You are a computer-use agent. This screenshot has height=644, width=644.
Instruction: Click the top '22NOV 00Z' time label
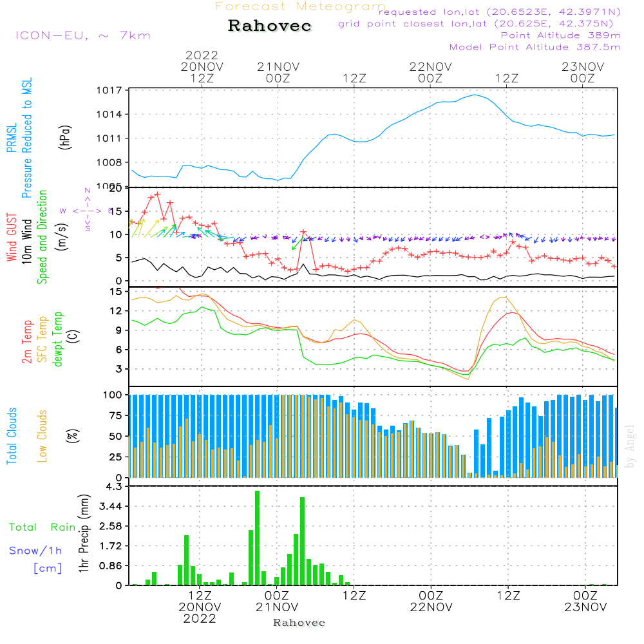click(x=430, y=72)
